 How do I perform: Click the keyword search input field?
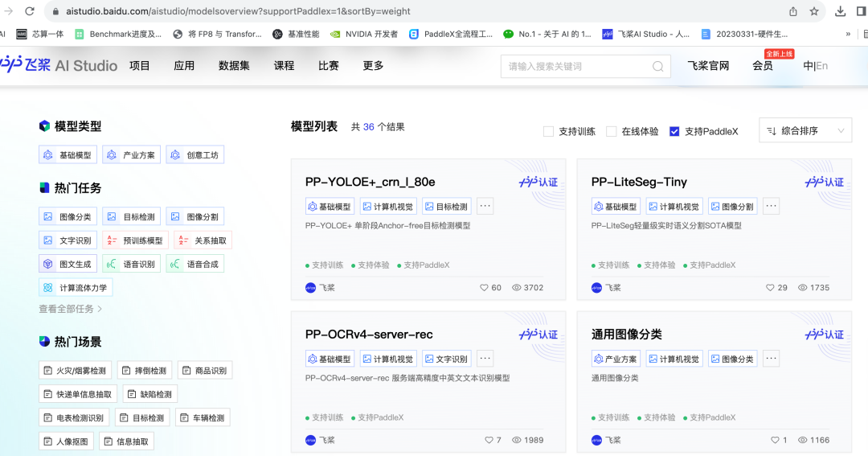(x=575, y=67)
